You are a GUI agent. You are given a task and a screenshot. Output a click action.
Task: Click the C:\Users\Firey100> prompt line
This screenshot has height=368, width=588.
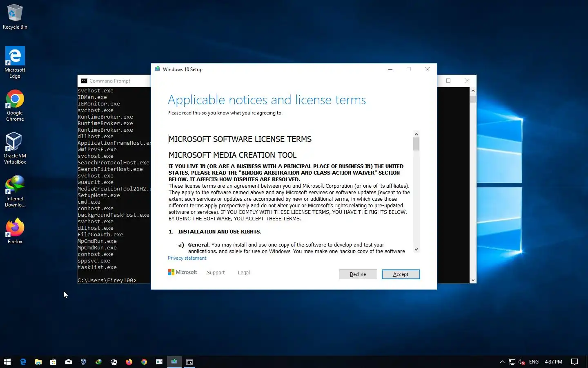107,280
